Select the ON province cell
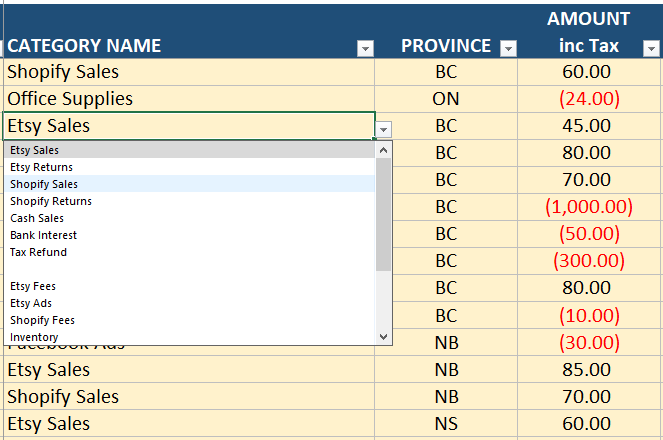This screenshot has width=663, height=440. [446, 99]
